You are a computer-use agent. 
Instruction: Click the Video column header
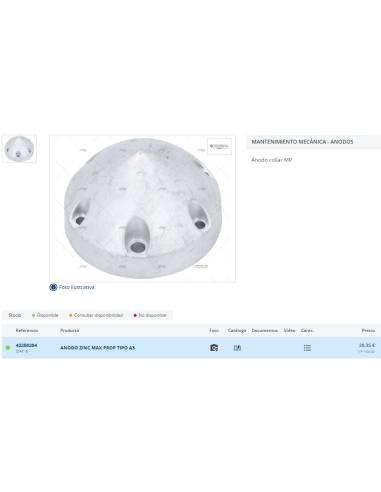(x=289, y=330)
